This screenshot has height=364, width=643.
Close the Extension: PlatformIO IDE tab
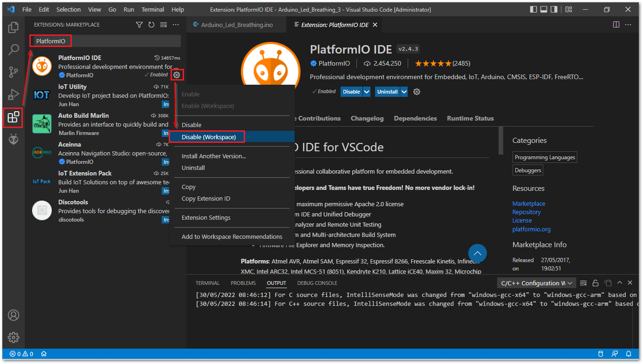click(375, 25)
